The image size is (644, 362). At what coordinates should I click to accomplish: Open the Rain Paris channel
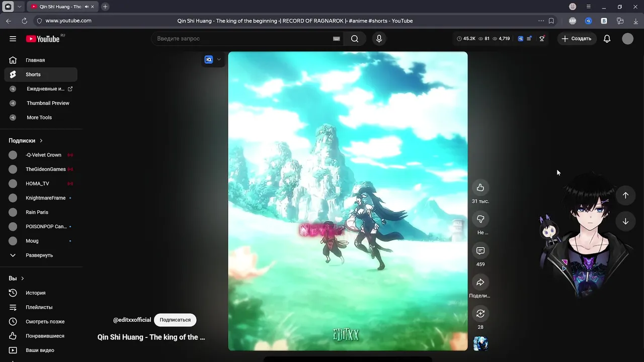[40, 212]
